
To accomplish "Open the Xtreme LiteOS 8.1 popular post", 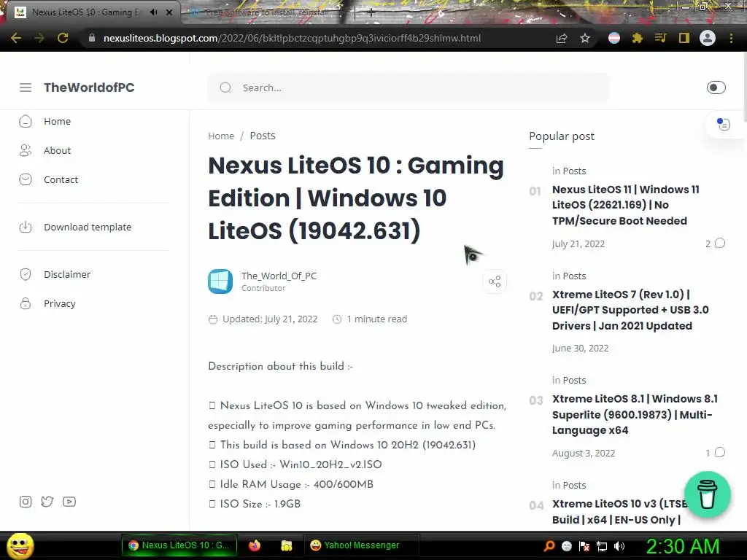I will click(635, 414).
